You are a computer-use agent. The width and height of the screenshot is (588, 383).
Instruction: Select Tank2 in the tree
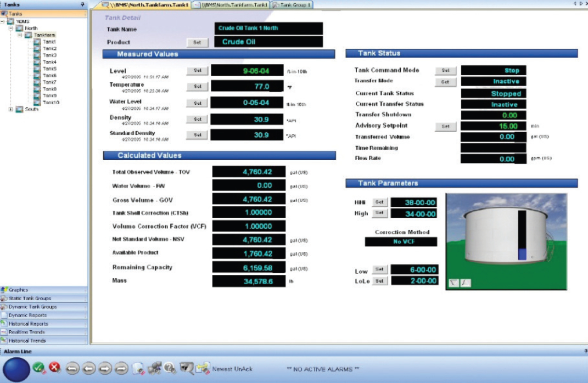coord(49,48)
